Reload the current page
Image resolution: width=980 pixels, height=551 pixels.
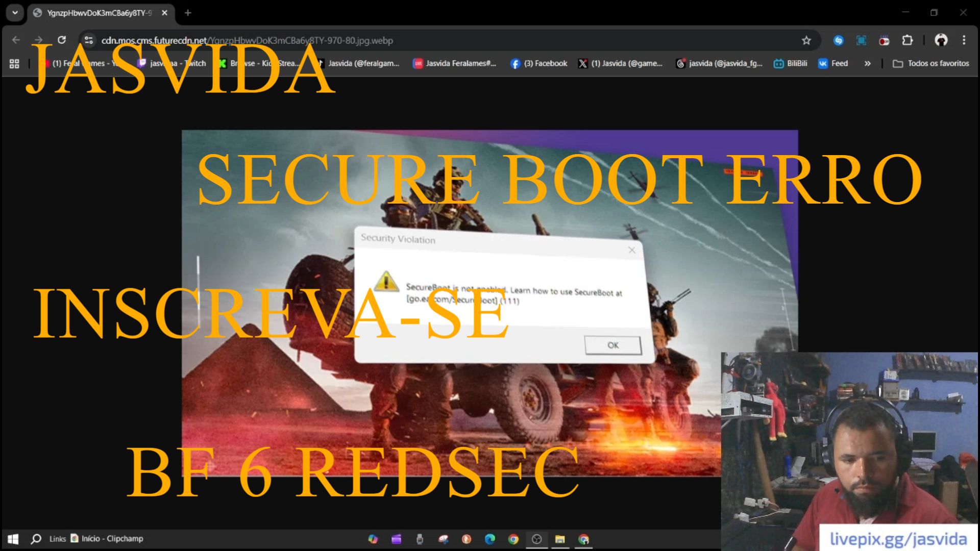pos(62,40)
